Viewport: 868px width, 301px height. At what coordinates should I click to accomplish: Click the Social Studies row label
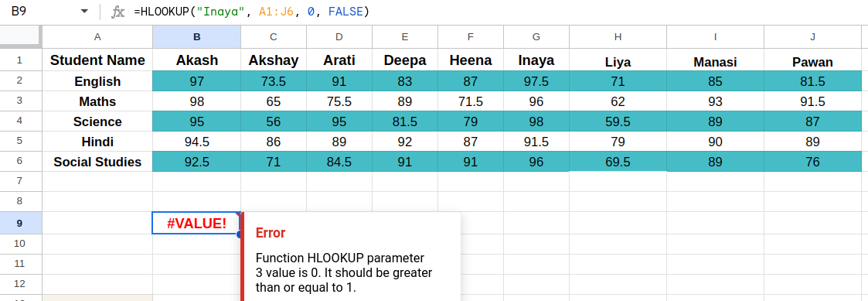(97, 162)
